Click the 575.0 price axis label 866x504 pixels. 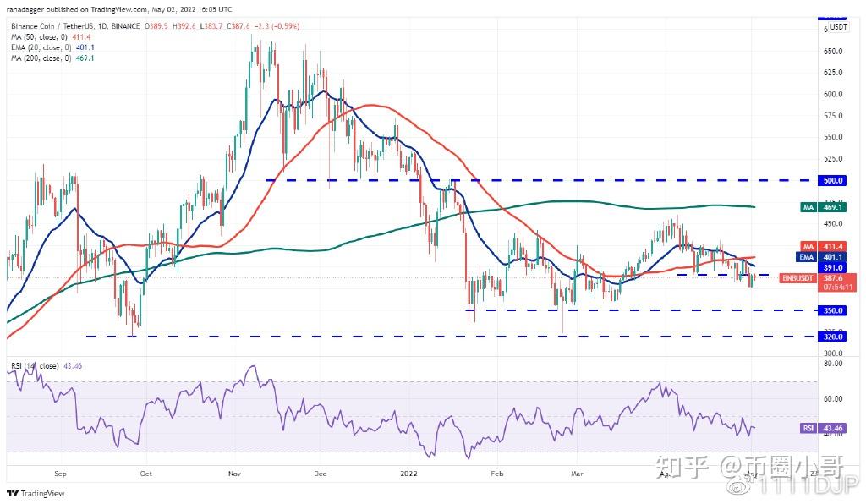pyautogui.click(x=833, y=115)
